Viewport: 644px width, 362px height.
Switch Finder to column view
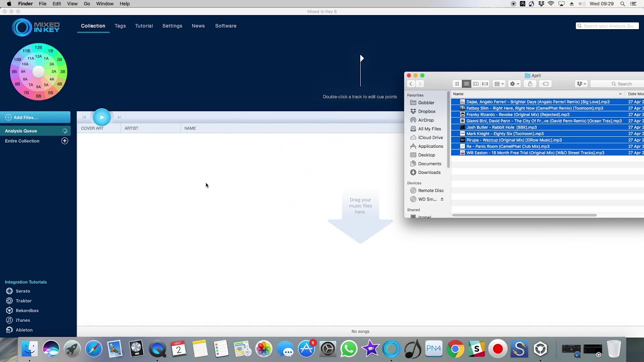click(475, 84)
